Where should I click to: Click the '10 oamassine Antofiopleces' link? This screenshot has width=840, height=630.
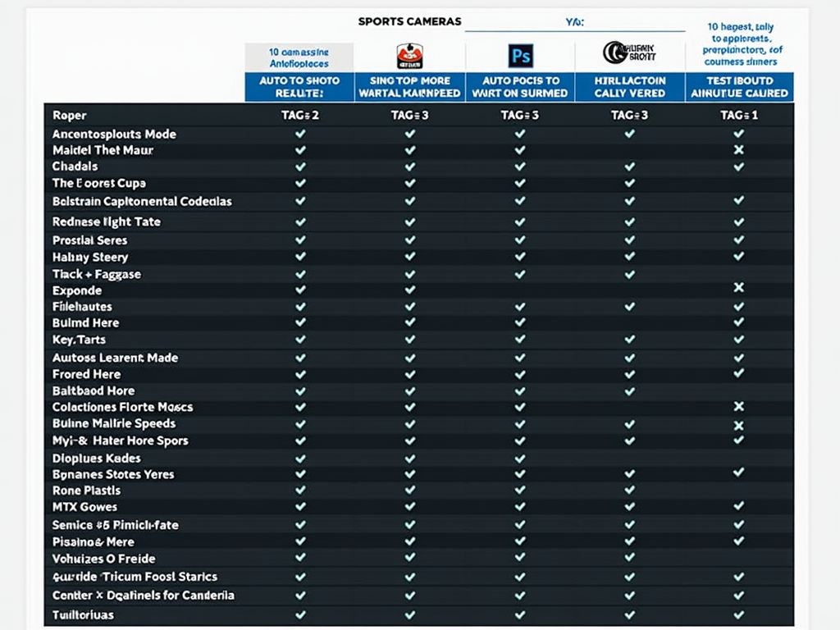point(299,58)
